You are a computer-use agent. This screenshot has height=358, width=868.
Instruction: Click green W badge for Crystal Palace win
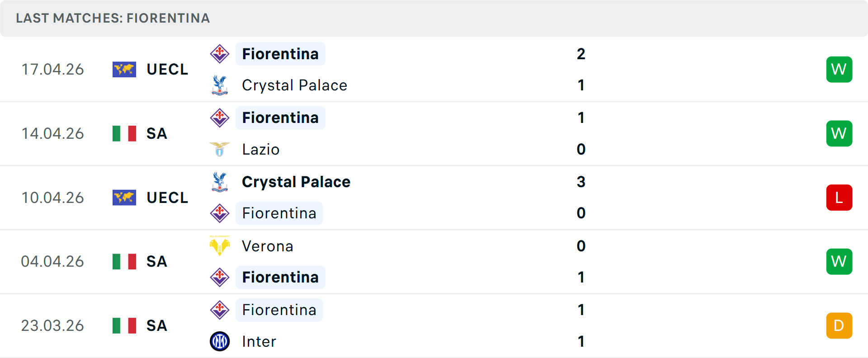tap(839, 69)
